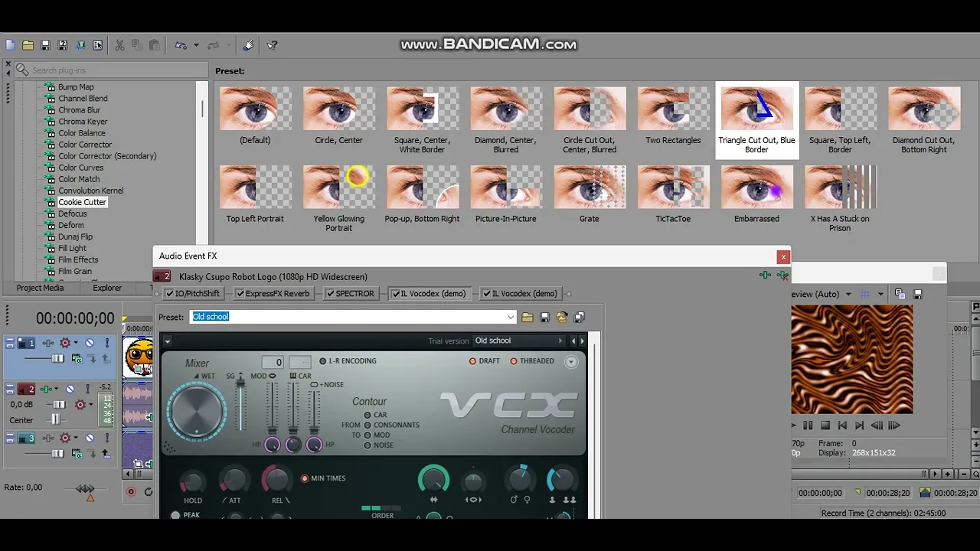This screenshot has width=980, height=551.
Task: Switch to the Project Media tab
Action: coord(40,288)
